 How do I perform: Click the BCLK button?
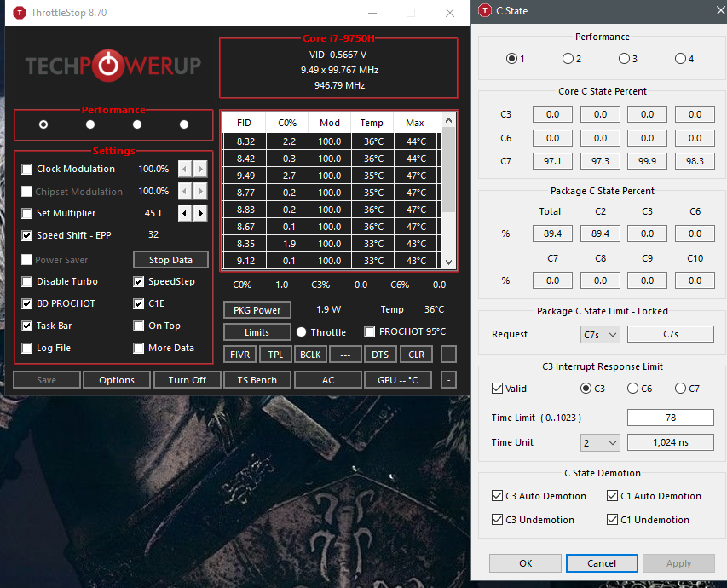(x=310, y=355)
